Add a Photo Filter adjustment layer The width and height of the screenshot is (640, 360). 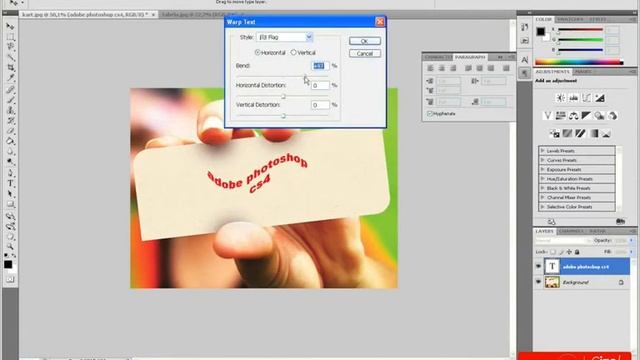(600, 116)
